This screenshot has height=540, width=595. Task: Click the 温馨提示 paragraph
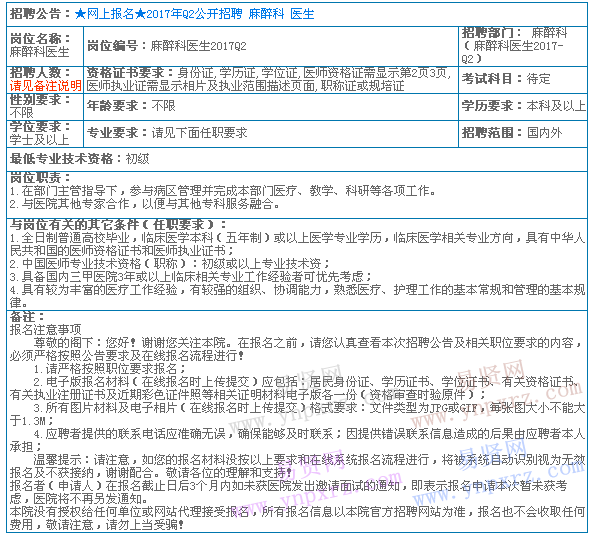(x=297, y=466)
